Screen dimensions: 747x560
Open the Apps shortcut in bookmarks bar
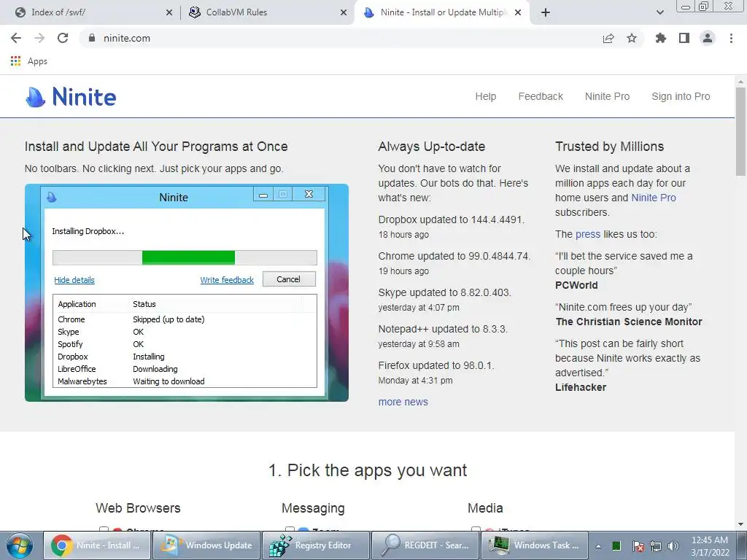28,61
